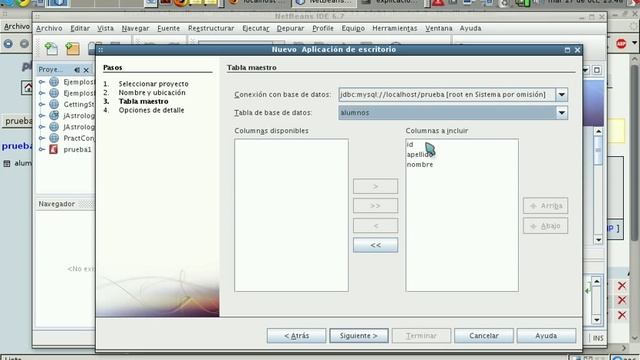Click the Navegador panel title

point(57,204)
